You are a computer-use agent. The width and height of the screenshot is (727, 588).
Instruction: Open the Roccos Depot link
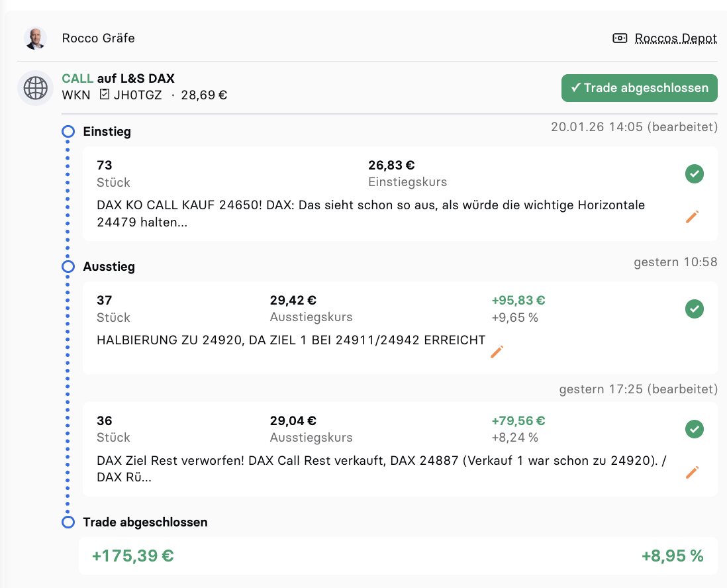(675, 38)
